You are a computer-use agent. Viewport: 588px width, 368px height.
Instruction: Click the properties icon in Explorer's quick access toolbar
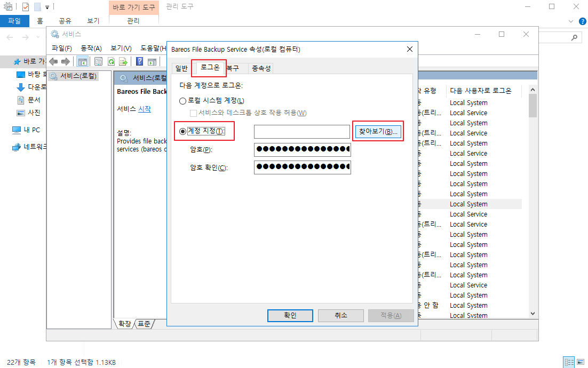(x=26, y=7)
